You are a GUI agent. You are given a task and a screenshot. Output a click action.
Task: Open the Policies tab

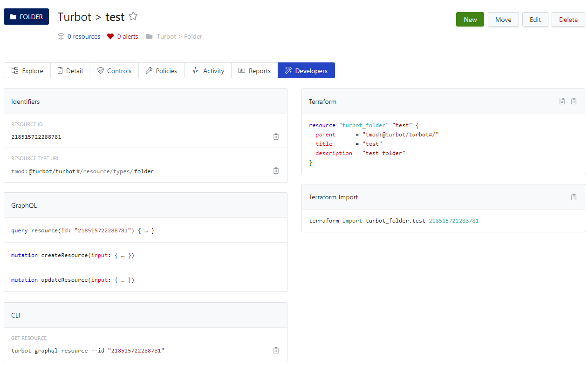(161, 71)
